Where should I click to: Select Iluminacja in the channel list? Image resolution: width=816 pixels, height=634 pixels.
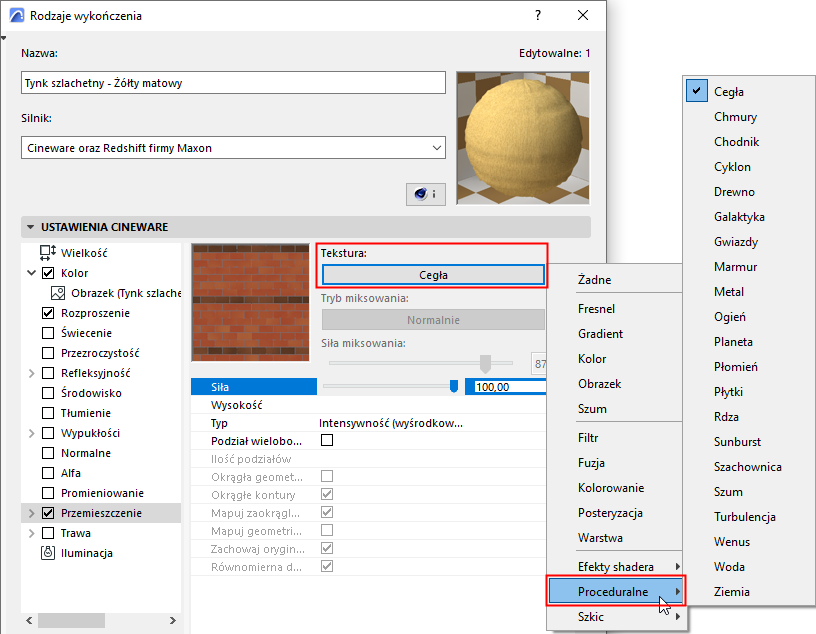(x=86, y=553)
